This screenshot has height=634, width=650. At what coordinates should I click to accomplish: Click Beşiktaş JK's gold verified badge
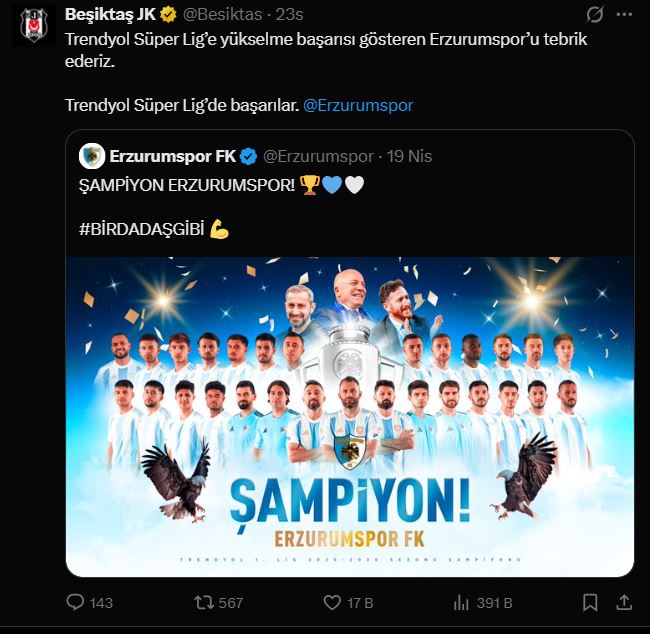tap(165, 15)
